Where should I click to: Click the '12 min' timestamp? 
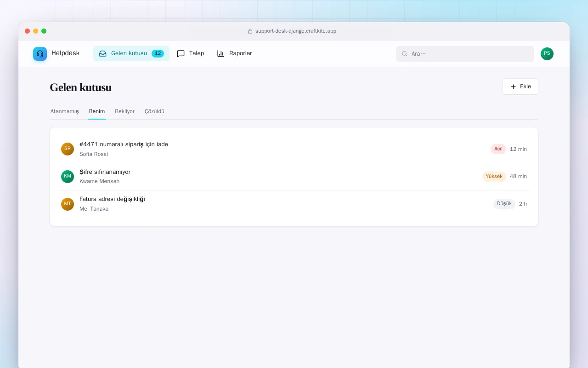tap(518, 149)
